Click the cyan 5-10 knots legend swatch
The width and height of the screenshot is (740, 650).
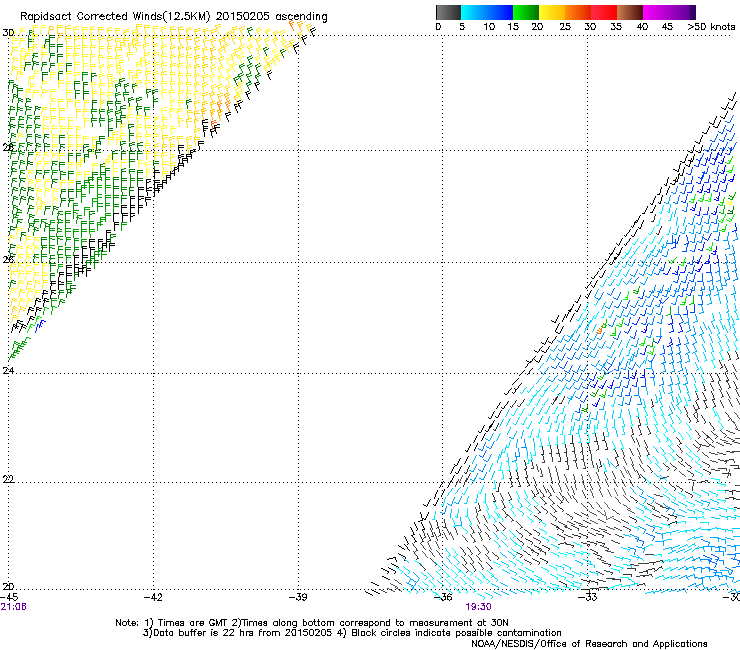[x=474, y=12]
